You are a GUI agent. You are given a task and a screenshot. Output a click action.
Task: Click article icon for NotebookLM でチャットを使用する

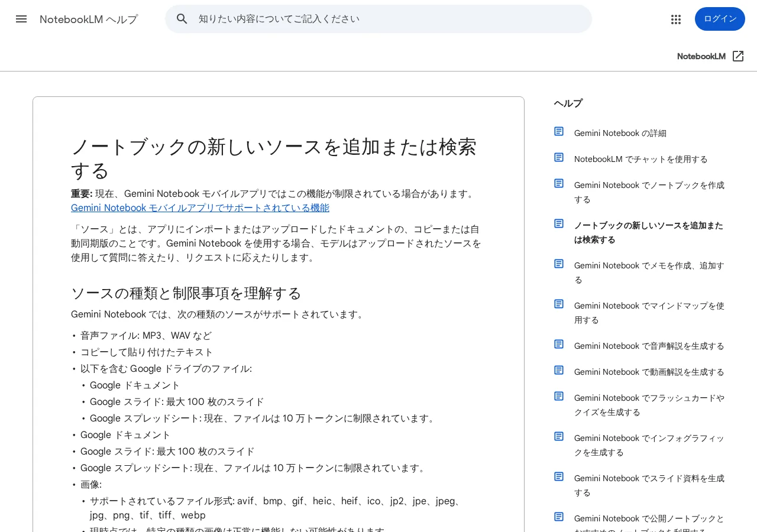click(559, 157)
